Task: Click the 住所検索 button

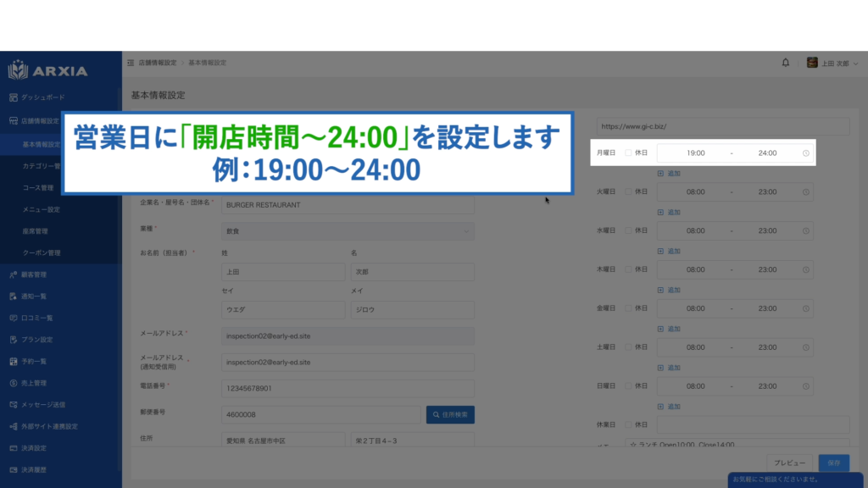Action: [450, 415]
